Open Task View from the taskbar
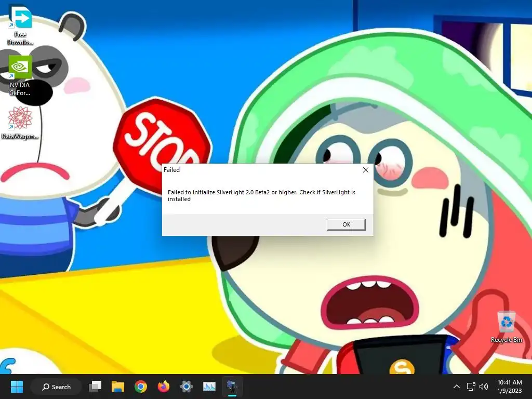The width and height of the screenshot is (532, 399). pyautogui.click(x=95, y=387)
